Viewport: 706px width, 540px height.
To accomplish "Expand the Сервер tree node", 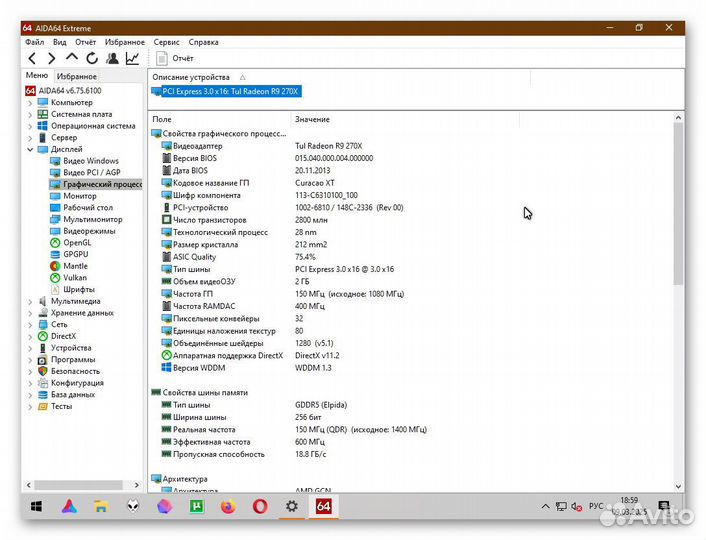I will point(30,138).
